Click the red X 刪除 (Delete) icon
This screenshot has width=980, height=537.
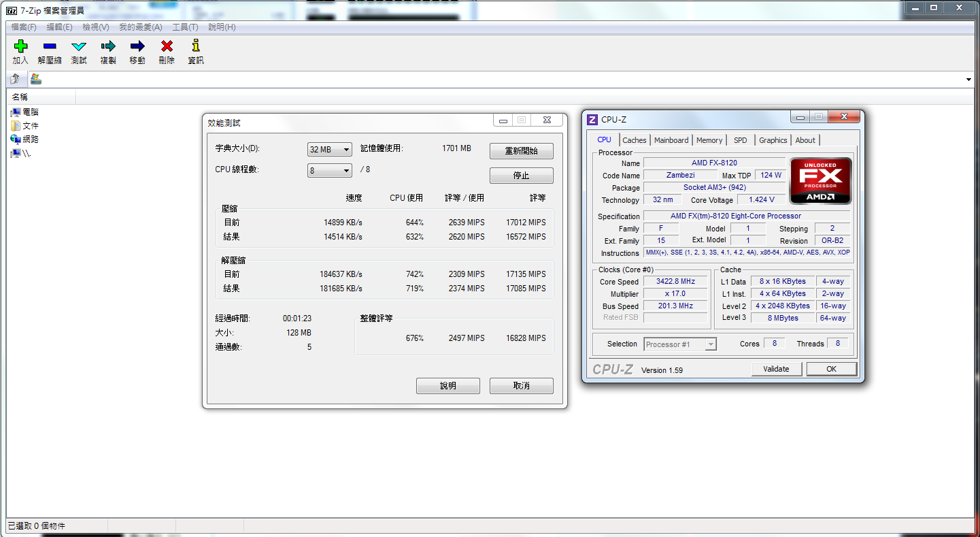tap(167, 46)
